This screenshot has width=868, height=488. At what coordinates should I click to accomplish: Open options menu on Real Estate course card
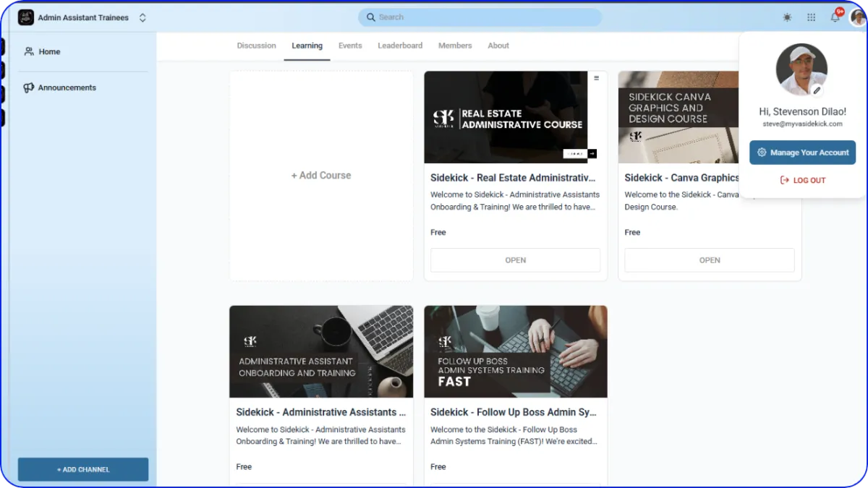click(x=596, y=78)
